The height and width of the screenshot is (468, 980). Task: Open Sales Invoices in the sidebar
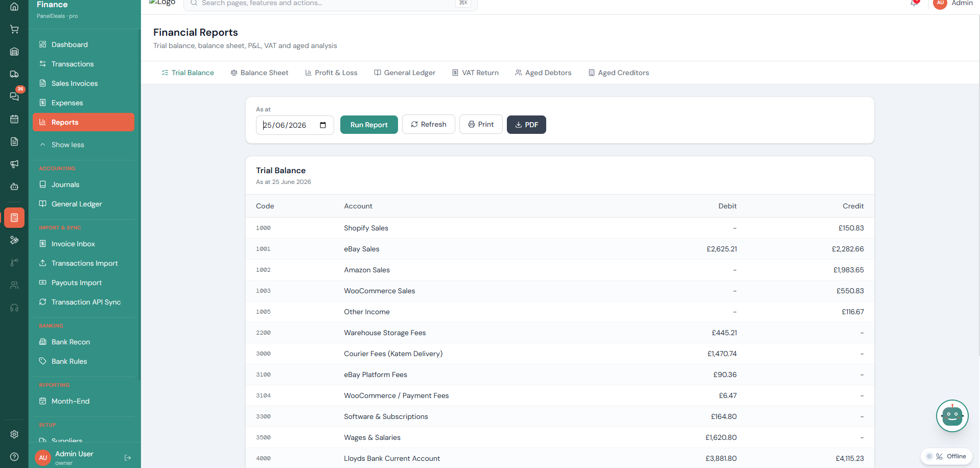tap(83, 83)
